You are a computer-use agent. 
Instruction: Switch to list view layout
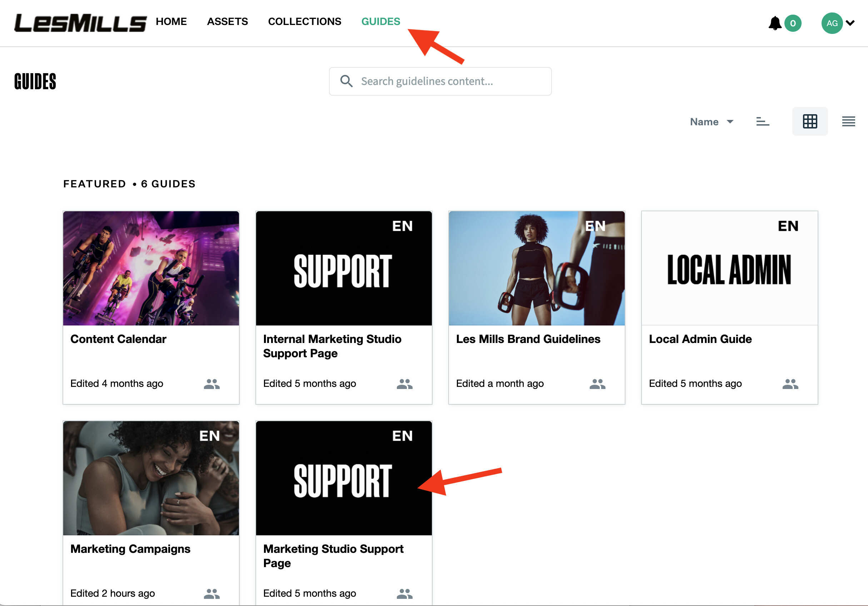coord(848,122)
